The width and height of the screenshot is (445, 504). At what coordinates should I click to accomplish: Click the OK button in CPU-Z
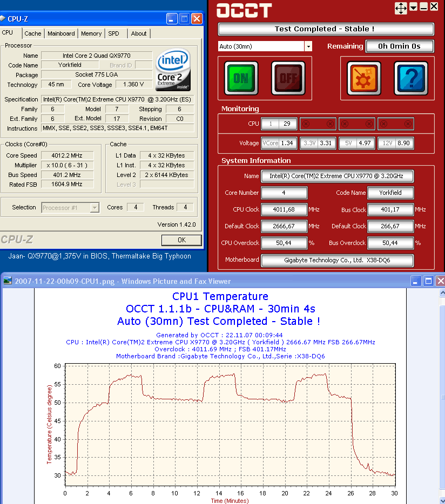coord(181,240)
